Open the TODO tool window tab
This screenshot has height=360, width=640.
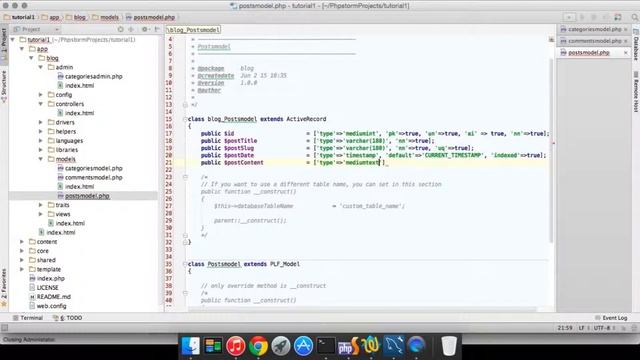click(68, 318)
